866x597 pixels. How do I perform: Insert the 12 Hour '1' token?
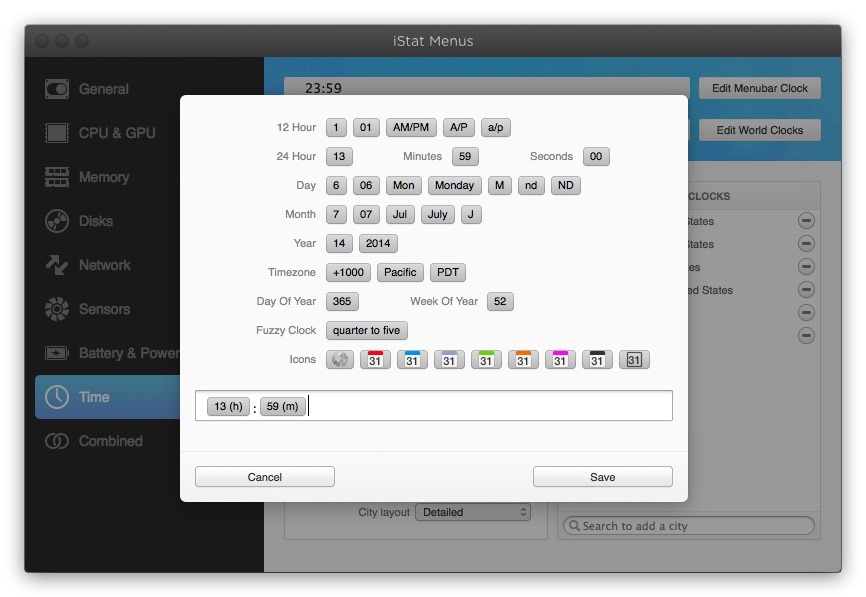(336, 127)
